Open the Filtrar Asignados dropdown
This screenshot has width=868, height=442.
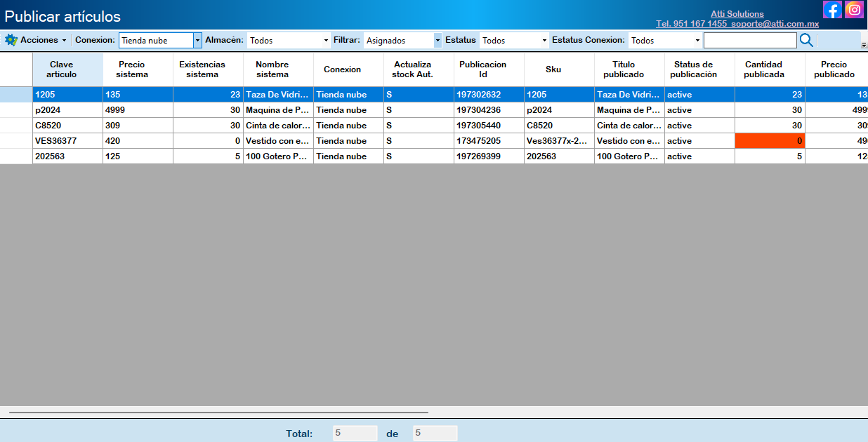pyautogui.click(x=438, y=41)
